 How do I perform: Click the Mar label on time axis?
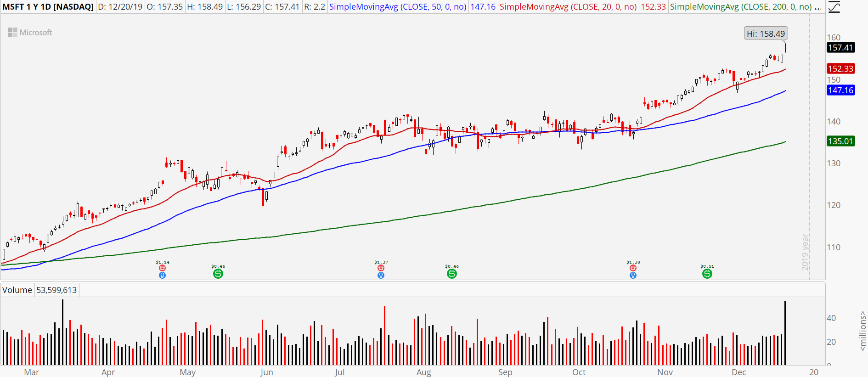32,372
